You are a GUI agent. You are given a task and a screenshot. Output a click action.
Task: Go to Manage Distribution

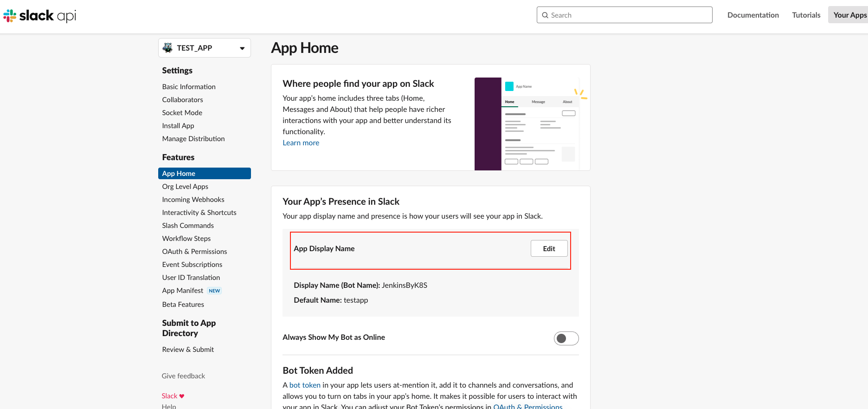click(193, 139)
